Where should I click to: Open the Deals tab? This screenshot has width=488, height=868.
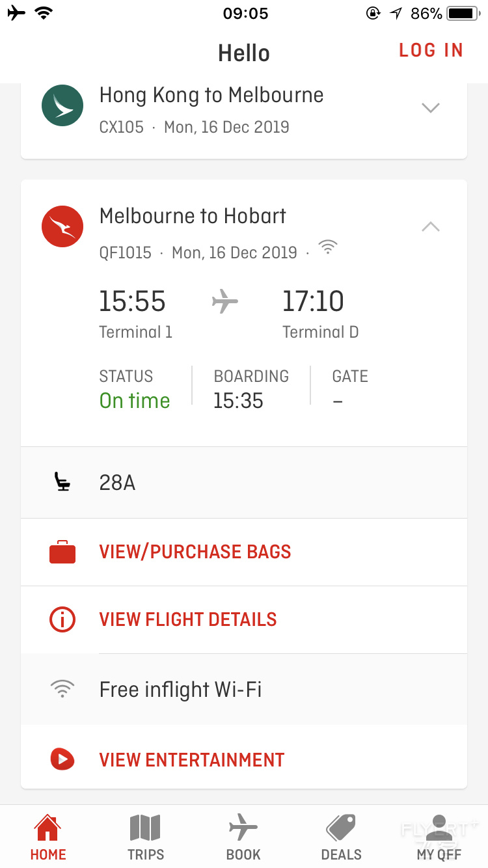[x=341, y=837]
